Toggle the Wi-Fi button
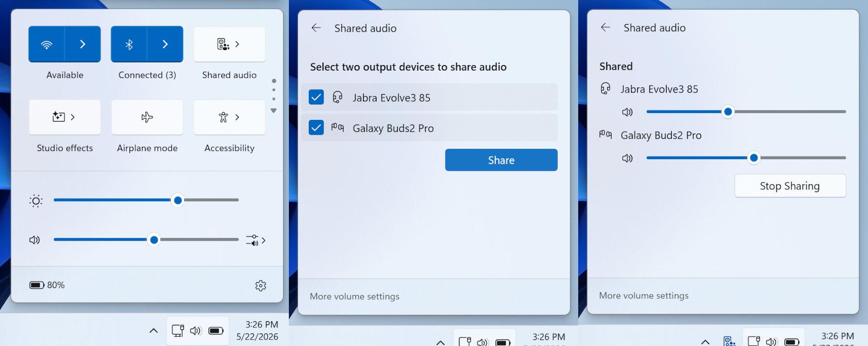 (x=47, y=44)
